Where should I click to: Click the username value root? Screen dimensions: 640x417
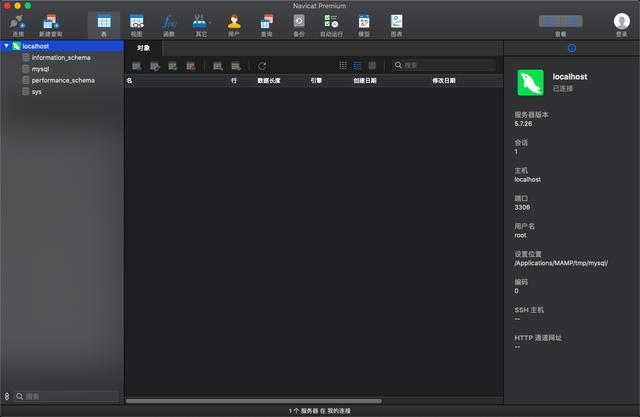[520, 235]
